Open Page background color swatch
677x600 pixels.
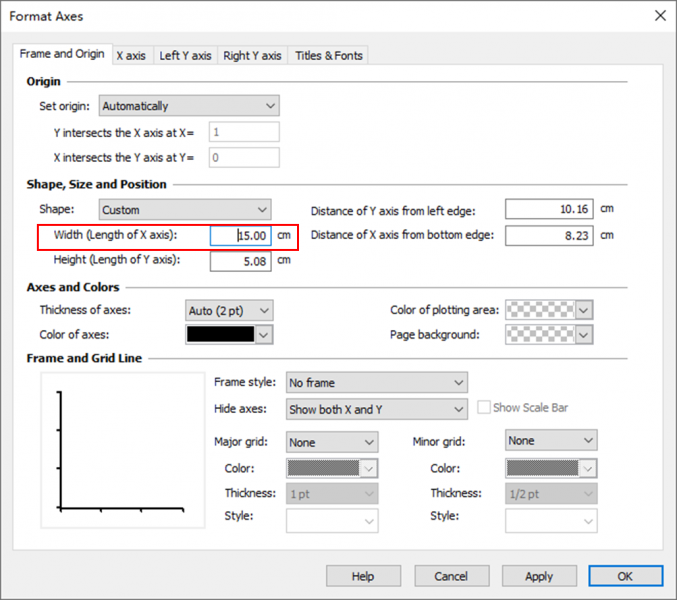tap(549, 335)
